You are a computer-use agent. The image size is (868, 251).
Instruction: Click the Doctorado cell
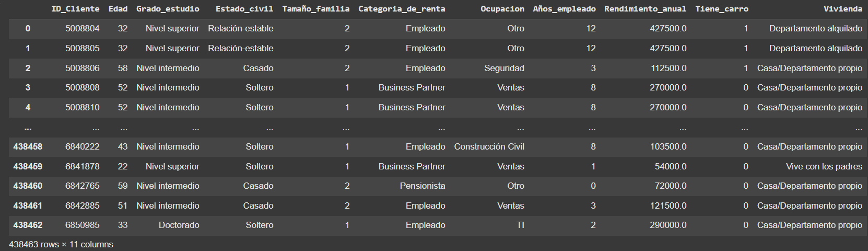pos(179,225)
